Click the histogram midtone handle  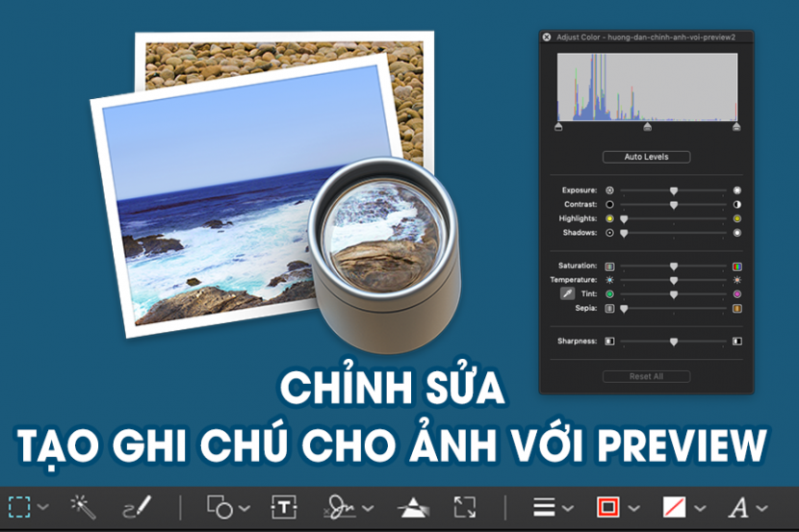tap(647, 126)
